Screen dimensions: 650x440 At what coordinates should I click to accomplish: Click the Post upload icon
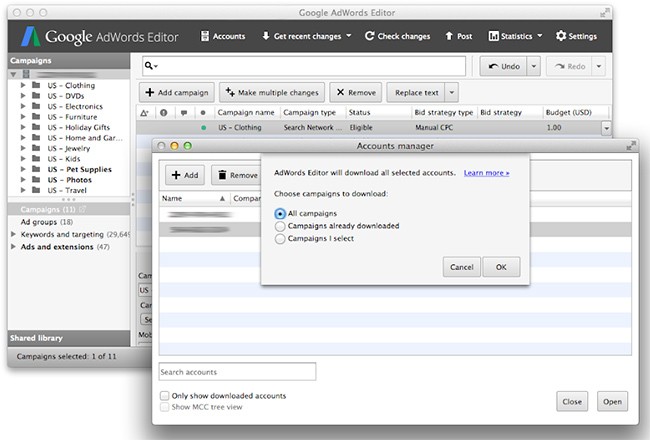click(457, 36)
